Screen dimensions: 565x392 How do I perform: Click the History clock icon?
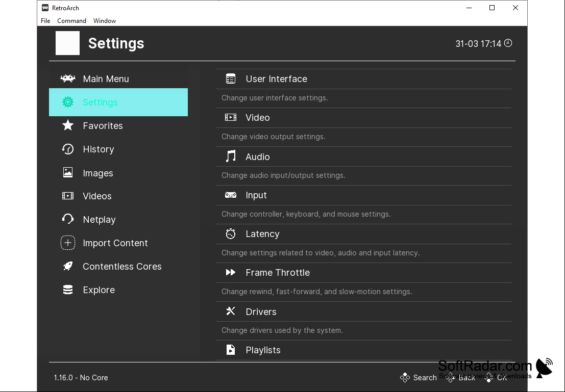coord(68,149)
